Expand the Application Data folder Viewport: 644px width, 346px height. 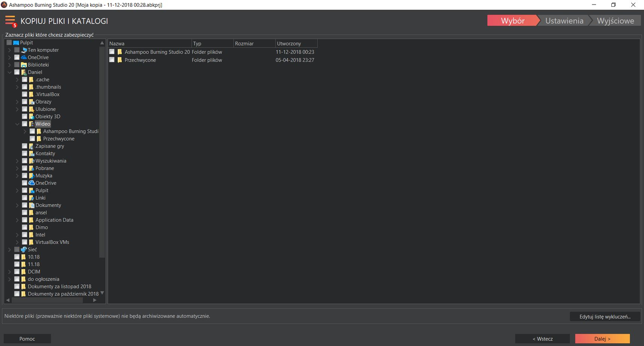tap(17, 220)
